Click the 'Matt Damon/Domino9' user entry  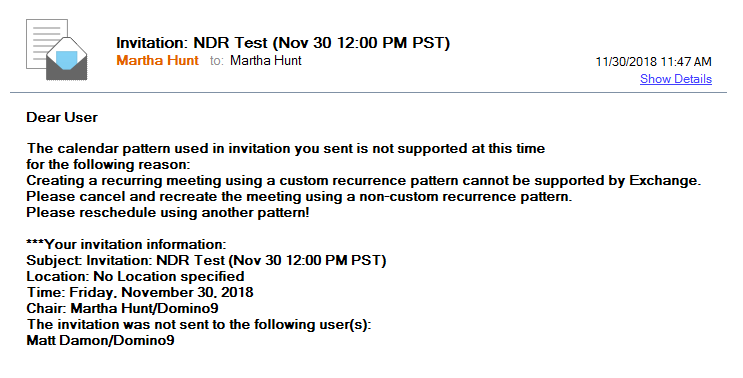[100, 340]
